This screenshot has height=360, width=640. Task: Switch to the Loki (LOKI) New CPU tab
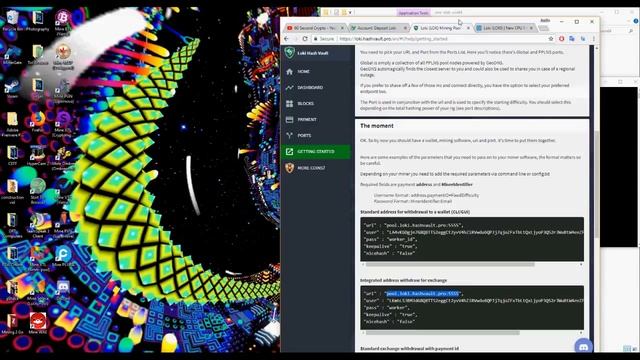click(504, 28)
